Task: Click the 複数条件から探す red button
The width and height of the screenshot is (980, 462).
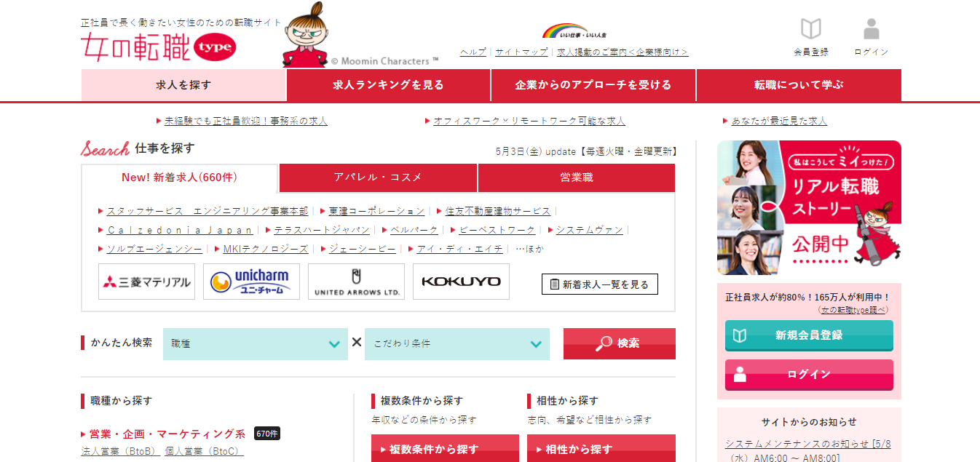Action: (x=445, y=449)
